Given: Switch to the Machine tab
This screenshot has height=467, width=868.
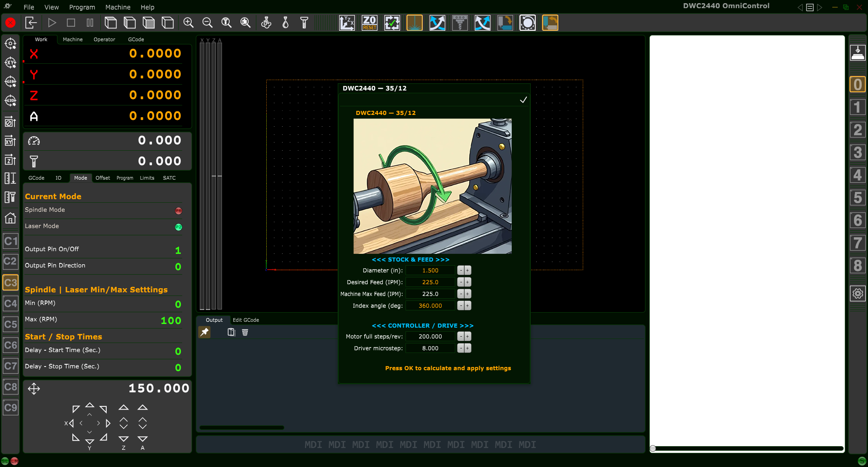Looking at the screenshot, I should 72,39.
